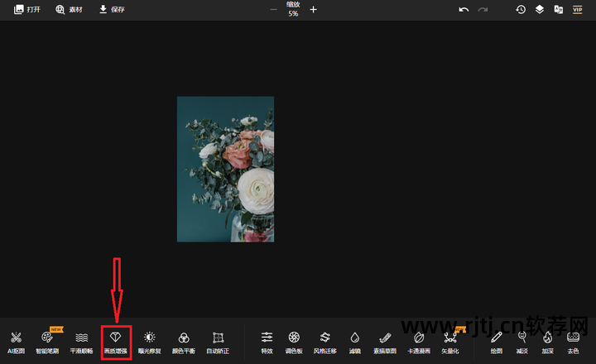Undo the last edit with the arrow
Image resolution: width=596 pixels, height=364 pixels.
coord(464,9)
